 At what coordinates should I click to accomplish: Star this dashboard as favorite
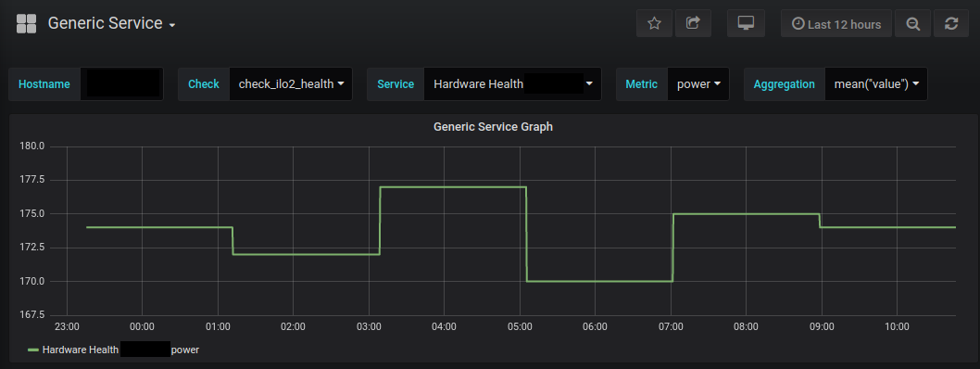(654, 24)
